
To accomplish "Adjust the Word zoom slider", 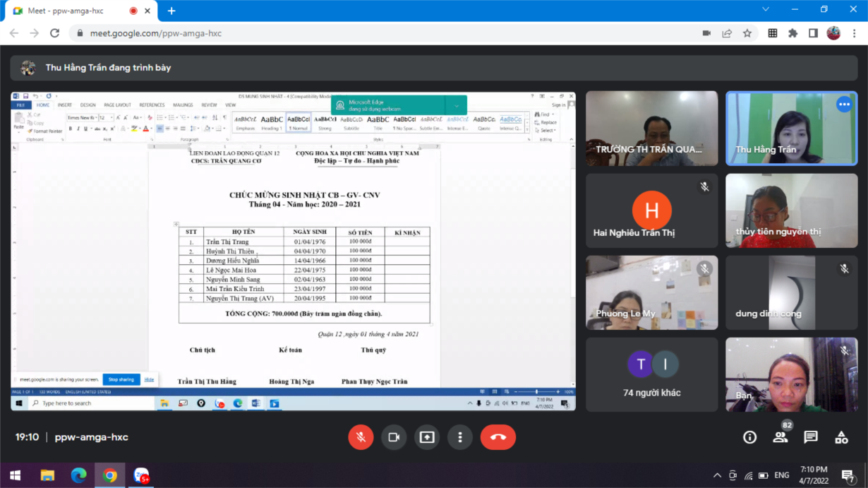I will pos(536,391).
